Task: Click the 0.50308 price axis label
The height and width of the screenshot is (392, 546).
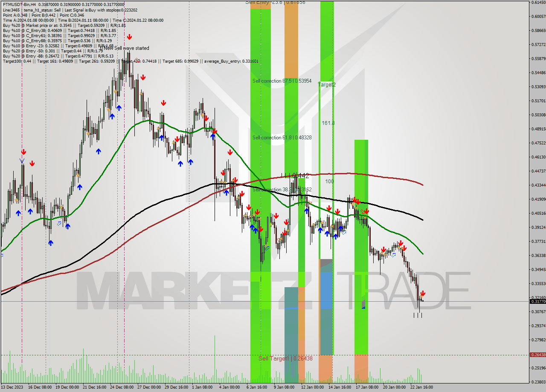Action: coord(538,115)
